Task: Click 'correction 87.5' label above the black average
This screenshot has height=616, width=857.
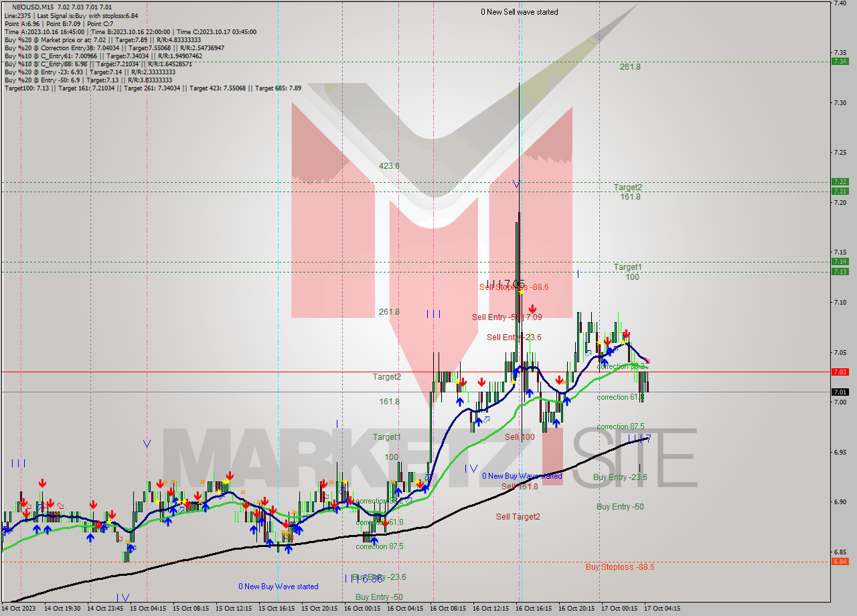Action: pyautogui.click(x=621, y=427)
